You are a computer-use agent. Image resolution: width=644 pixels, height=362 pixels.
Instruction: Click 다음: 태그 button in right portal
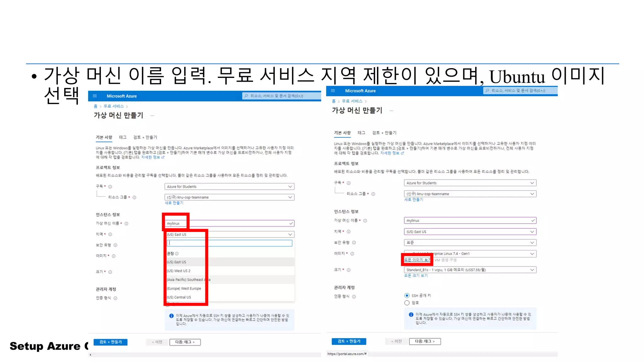[x=425, y=341]
